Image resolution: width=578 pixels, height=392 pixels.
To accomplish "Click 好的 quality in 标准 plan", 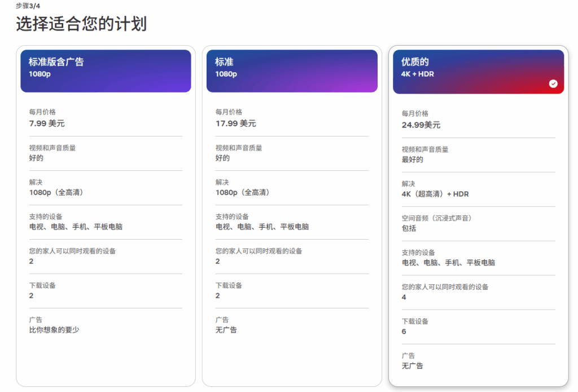I will pos(222,158).
